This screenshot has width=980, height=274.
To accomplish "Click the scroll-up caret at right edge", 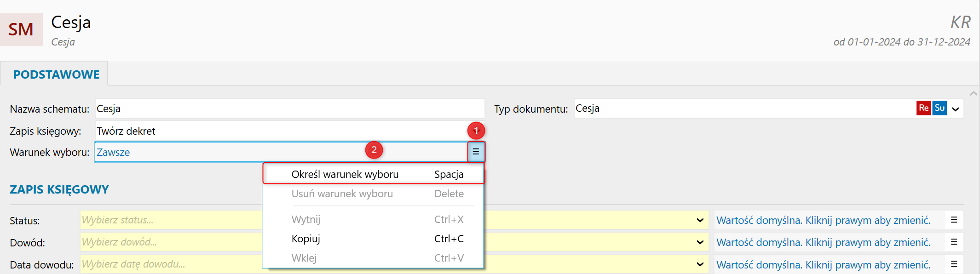I will pos(973,93).
